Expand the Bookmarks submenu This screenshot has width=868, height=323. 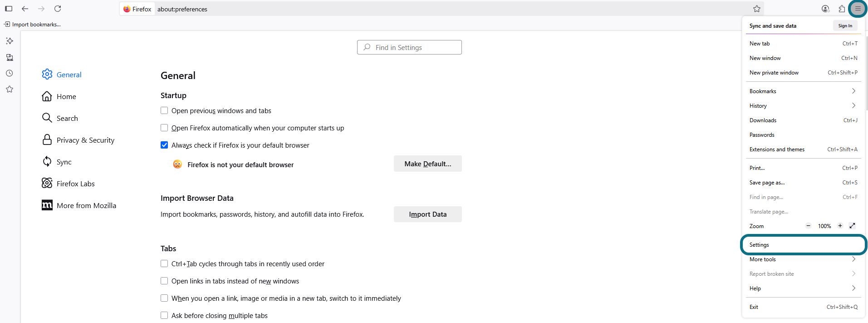pyautogui.click(x=803, y=91)
